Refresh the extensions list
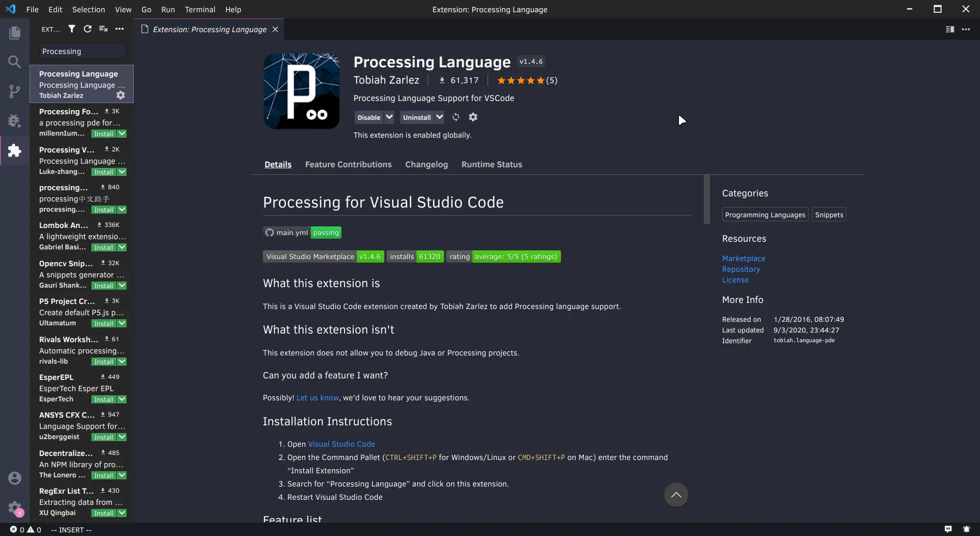This screenshot has height=536, width=980. click(x=87, y=29)
